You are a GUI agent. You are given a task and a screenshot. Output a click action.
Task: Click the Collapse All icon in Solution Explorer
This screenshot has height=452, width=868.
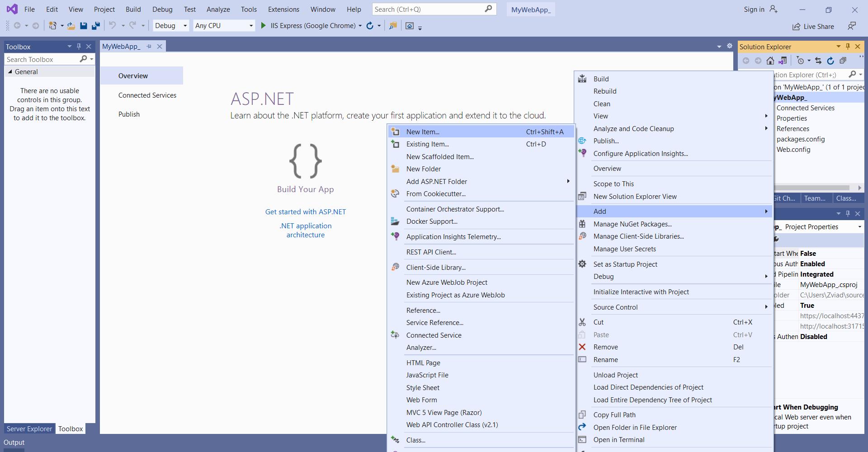(x=843, y=61)
